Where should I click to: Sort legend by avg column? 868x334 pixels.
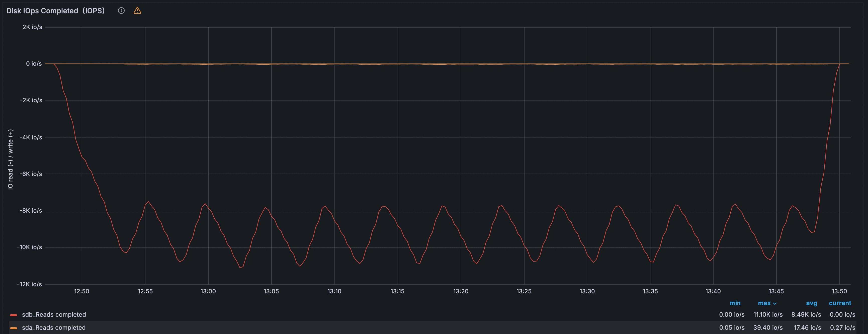coord(811,303)
